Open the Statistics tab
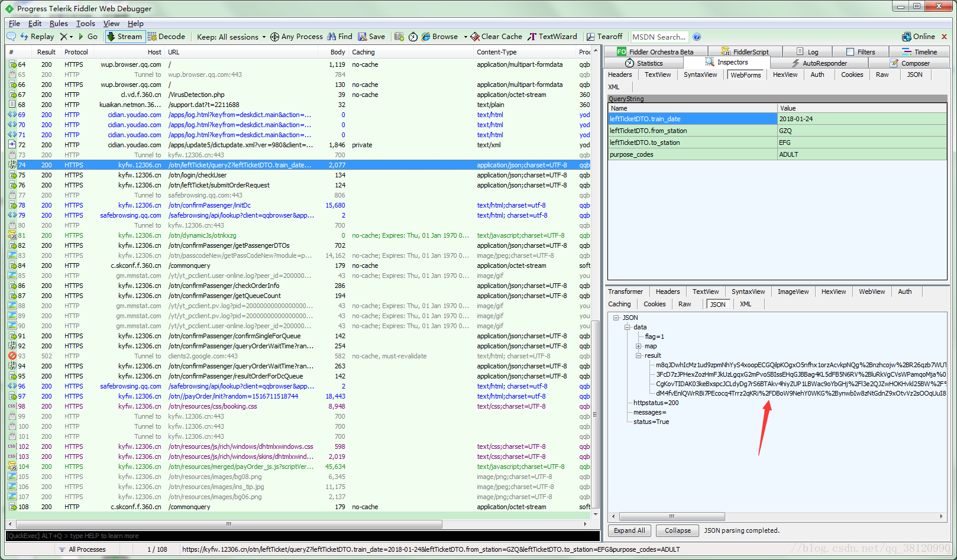Screen dimensions: 957x560 tap(644, 63)
